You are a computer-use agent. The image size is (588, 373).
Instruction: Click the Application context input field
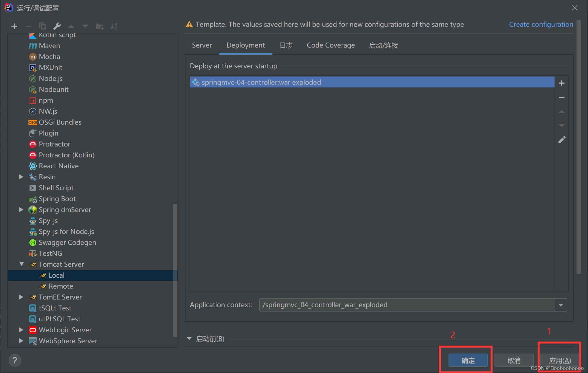407,305
